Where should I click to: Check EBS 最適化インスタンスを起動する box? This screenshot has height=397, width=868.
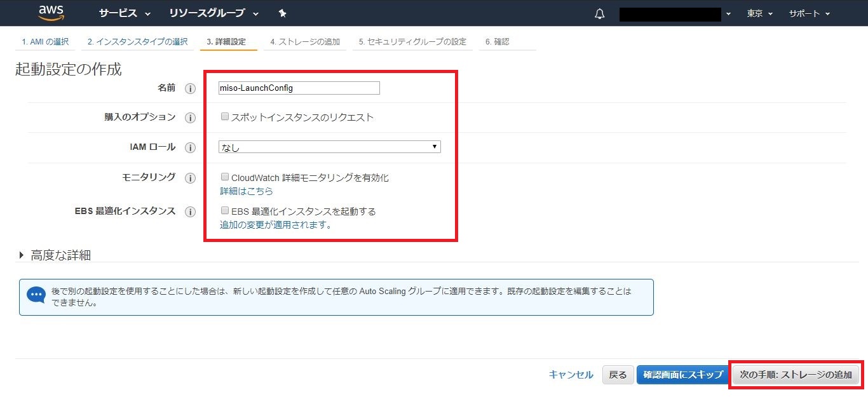pos(224,211)
